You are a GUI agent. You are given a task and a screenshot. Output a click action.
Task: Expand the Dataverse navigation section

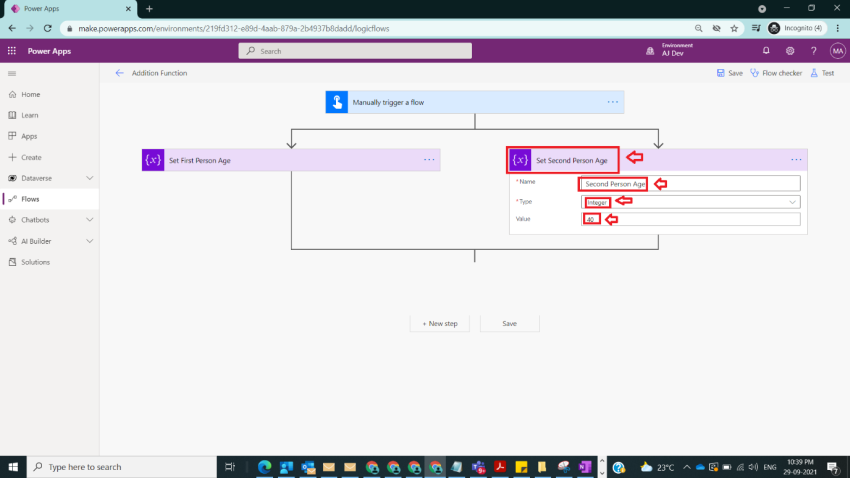coord(89,178)
